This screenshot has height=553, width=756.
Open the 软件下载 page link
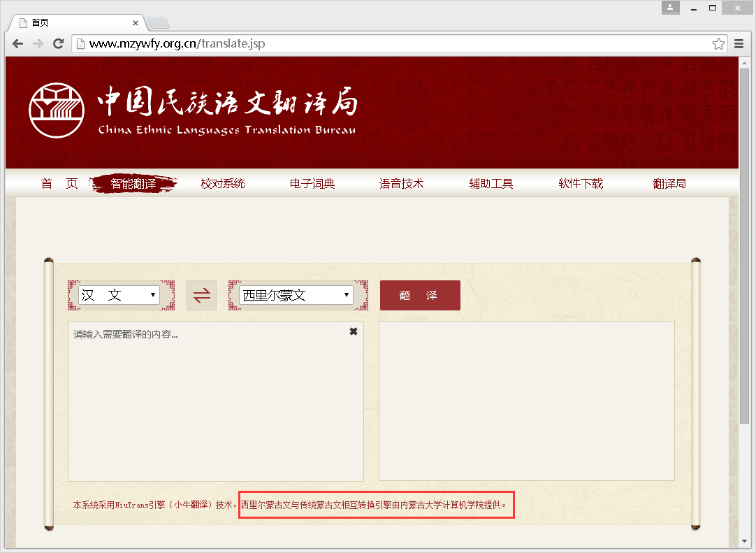point(581,184)
